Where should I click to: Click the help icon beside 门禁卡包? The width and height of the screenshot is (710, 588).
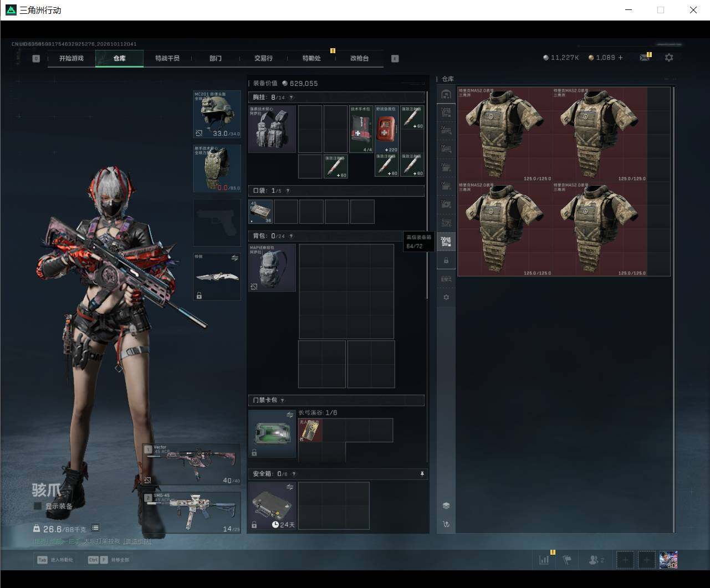tap(282, 400)
